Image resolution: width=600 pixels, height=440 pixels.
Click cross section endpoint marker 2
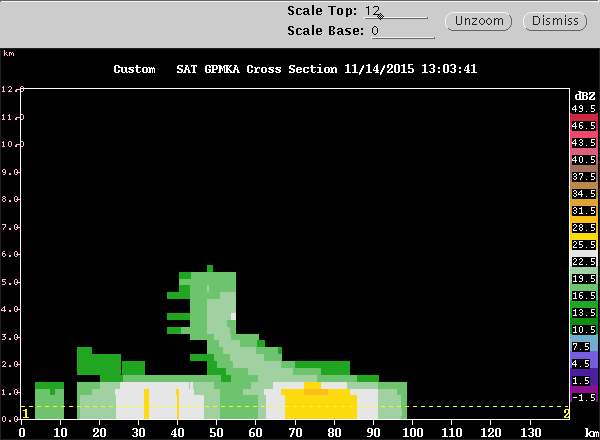tap(566, 414)
